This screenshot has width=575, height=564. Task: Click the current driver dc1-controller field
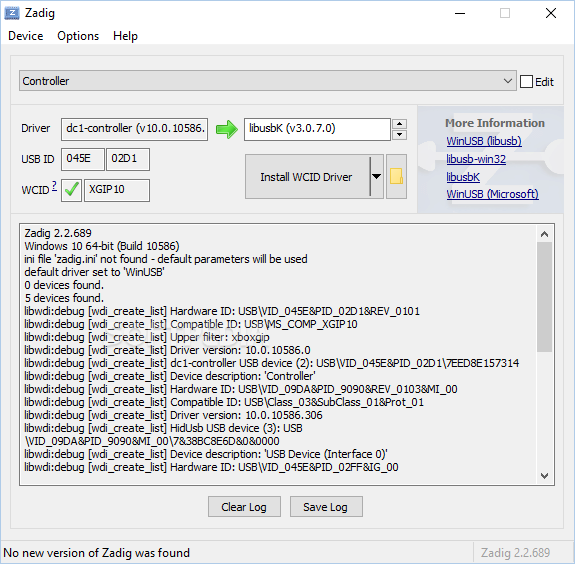coord(135,129)
